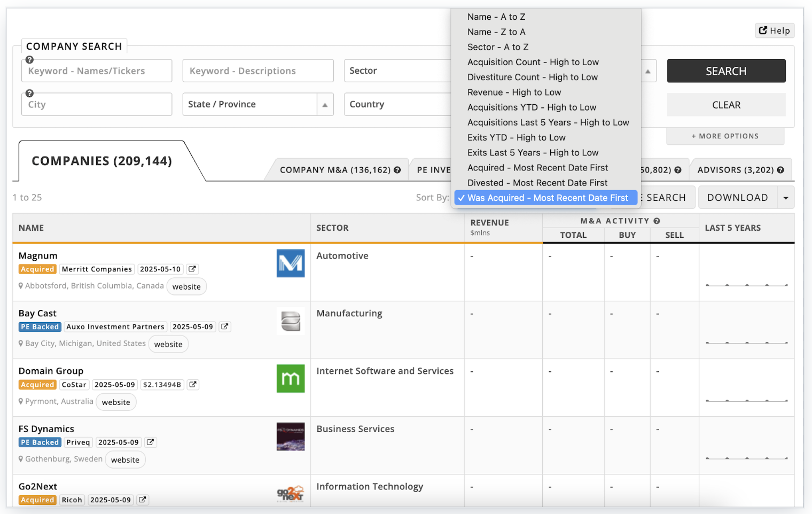Screen dimensions: 812x514
Task: Open external link icon for Domain Group deal
Action: click(193, 385)
